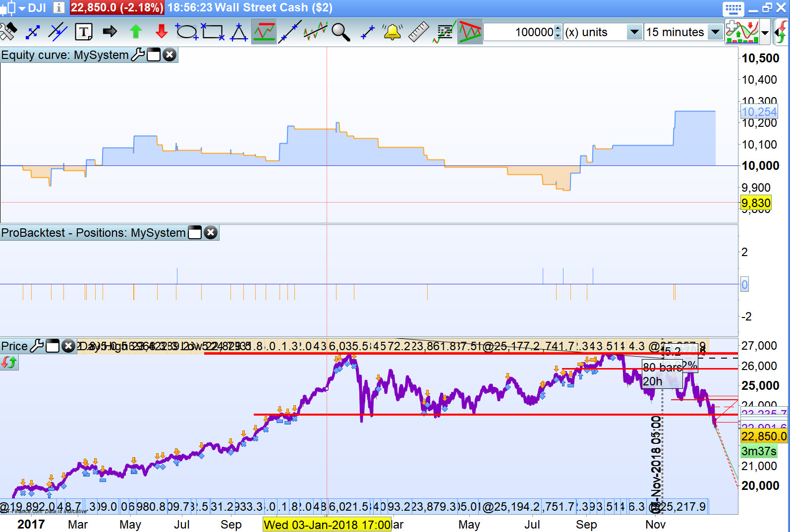Create a price alert with bell icon

point(393,32)
